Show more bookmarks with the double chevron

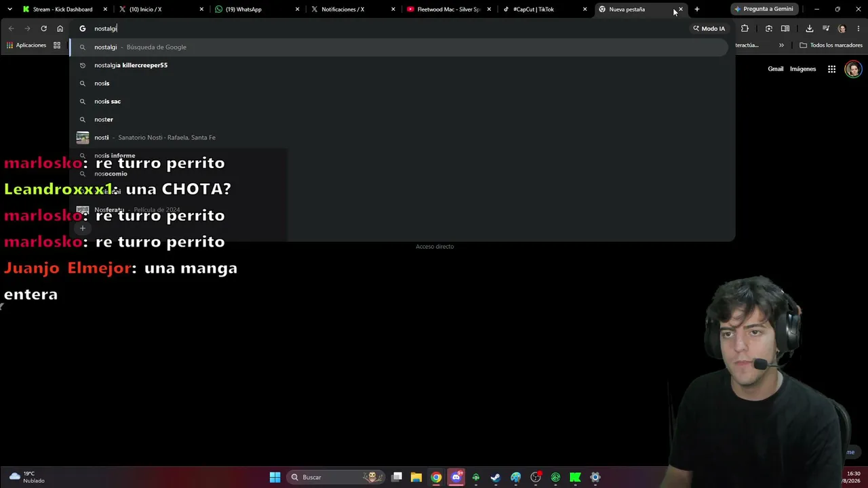pos(781,45)
